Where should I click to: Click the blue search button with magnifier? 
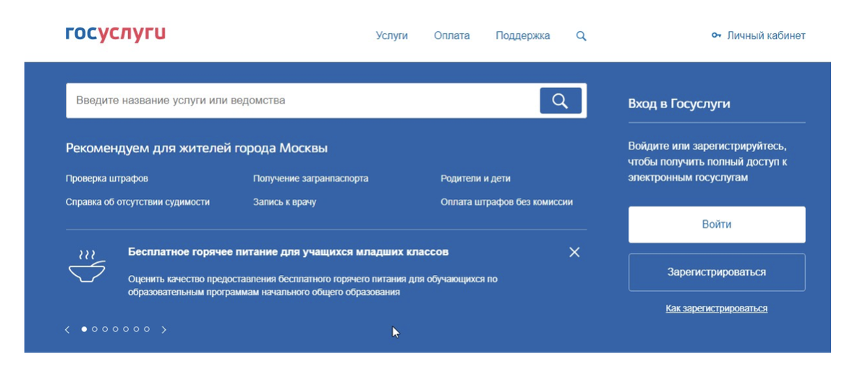pos(561,101)
